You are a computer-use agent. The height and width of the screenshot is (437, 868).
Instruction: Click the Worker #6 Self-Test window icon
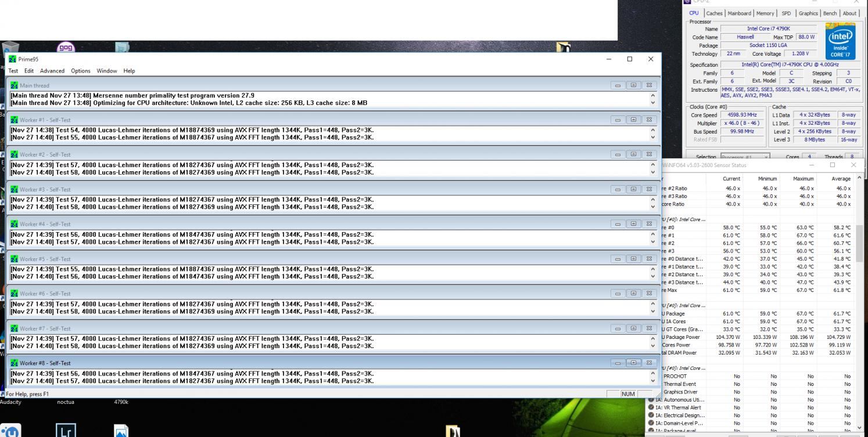[15, 294]
